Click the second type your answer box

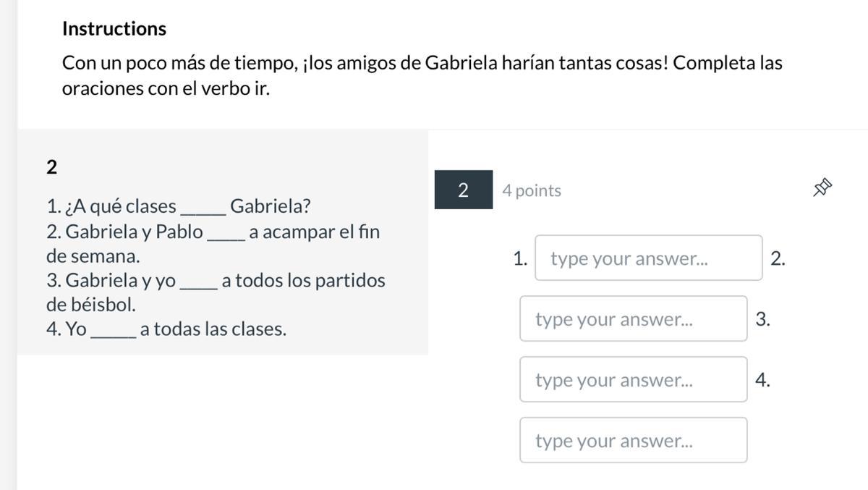[x=633, y=319]
